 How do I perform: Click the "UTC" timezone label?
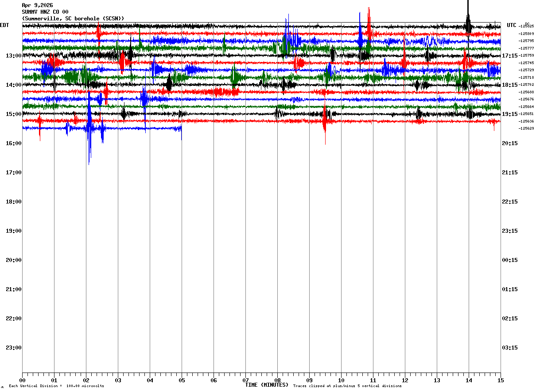click(512, 25)
